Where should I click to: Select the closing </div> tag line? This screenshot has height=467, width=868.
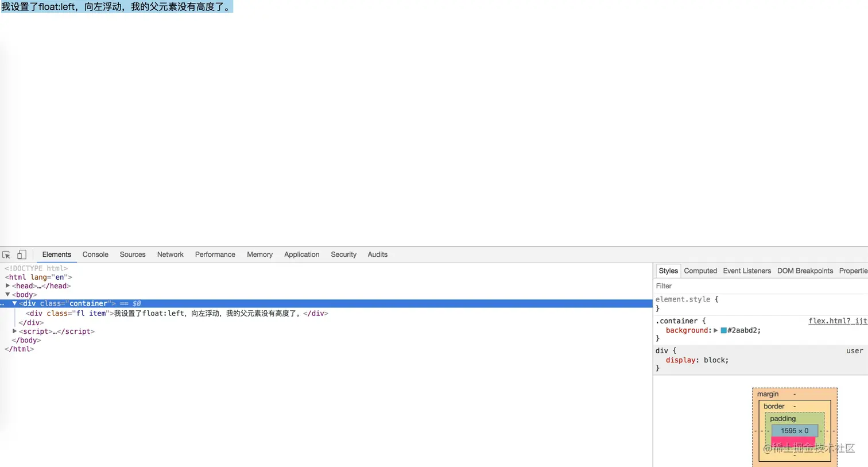[x=31, y=322]
